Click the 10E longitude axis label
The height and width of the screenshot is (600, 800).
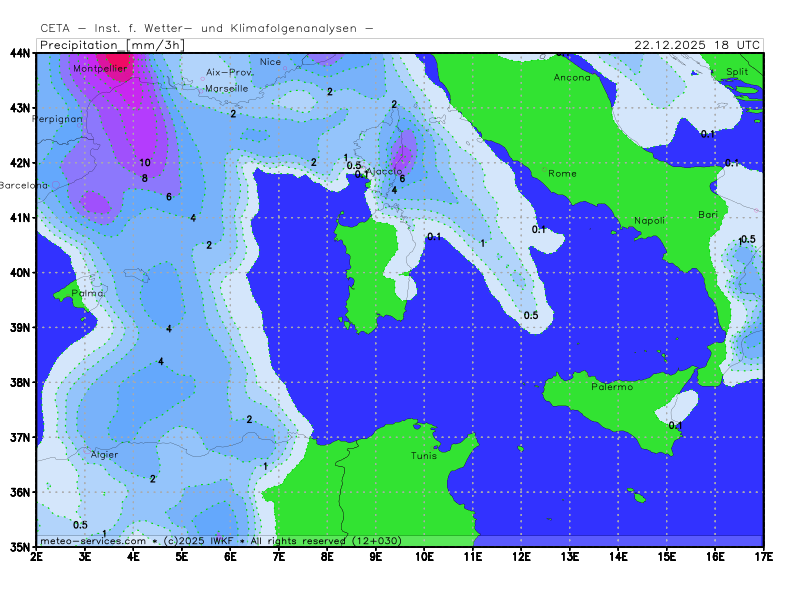pyautogui.click(x=424, y=554)
